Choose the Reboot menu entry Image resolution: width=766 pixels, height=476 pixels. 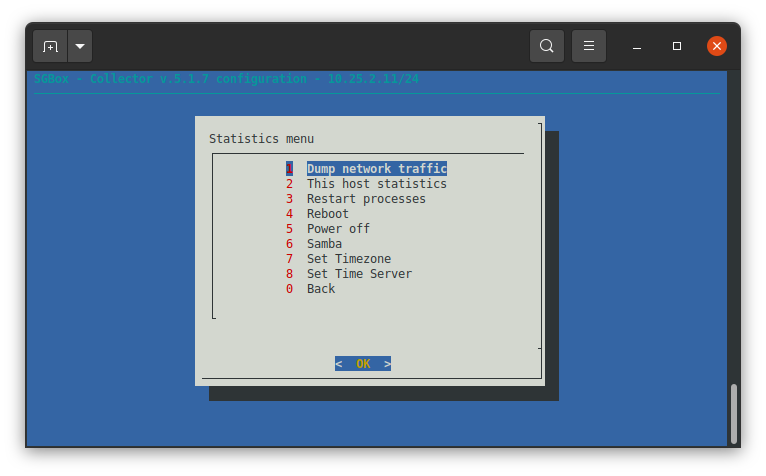tap(318, 214)
